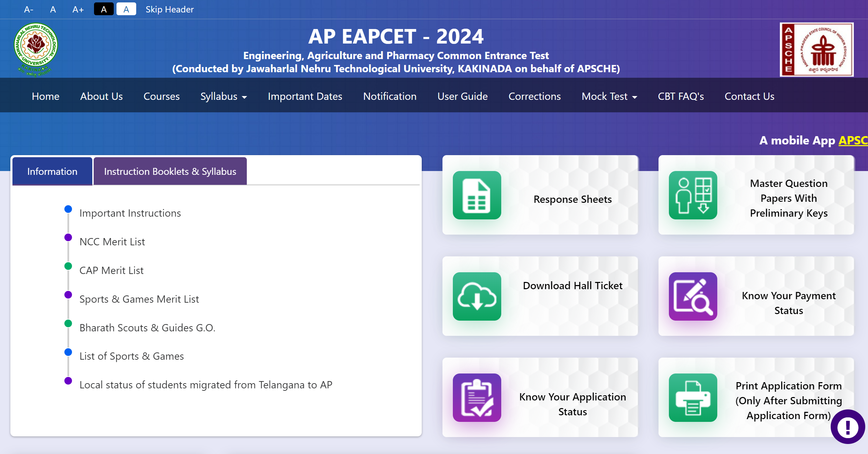This screenshot has width=868, height=454.
Task: Click the Know Your Application Status text
Action: click(573, 404)
